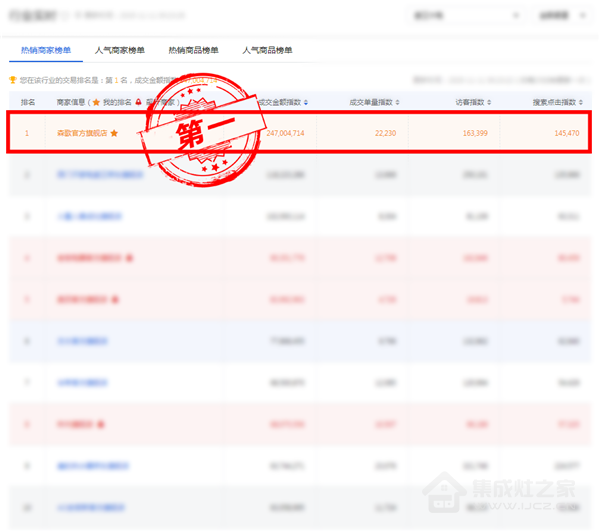Click the 商家信息 column header
Viewport: 600px width, 532px height.
pyautogui.click(x=71, y=102)
